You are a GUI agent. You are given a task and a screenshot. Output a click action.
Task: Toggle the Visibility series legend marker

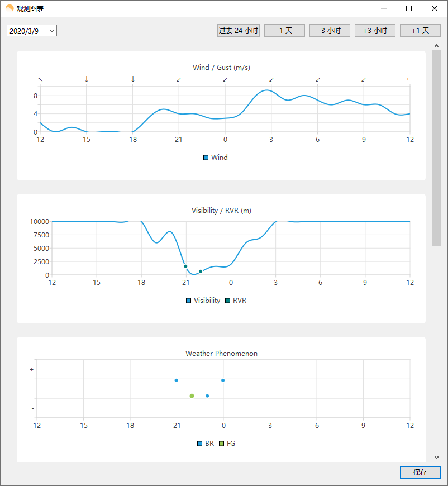188,301
